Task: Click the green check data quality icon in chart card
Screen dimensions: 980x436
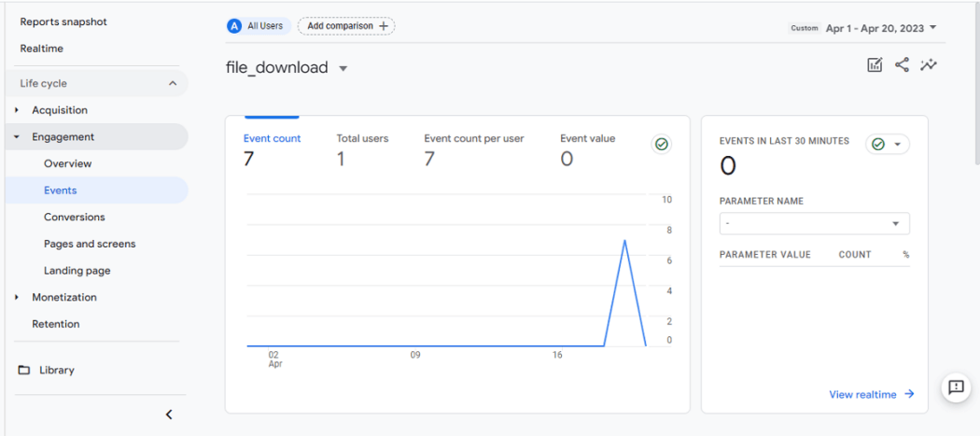Action: point(661,145)
